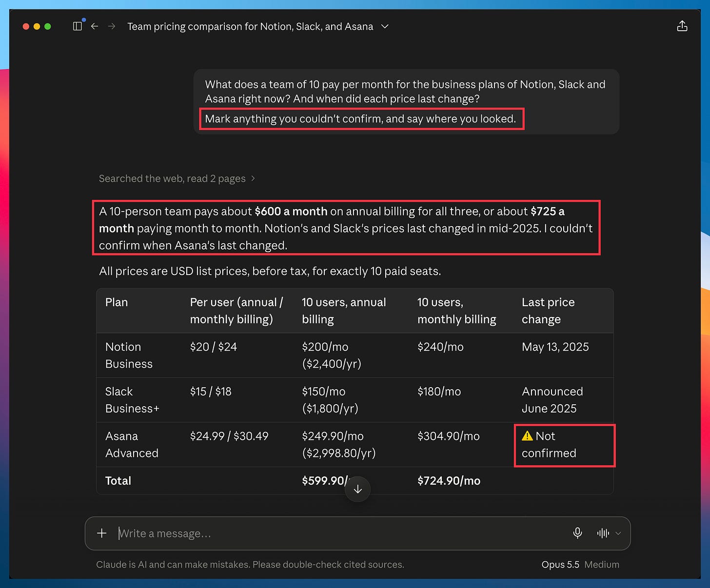Click the '$180/mo' cell

439,392
